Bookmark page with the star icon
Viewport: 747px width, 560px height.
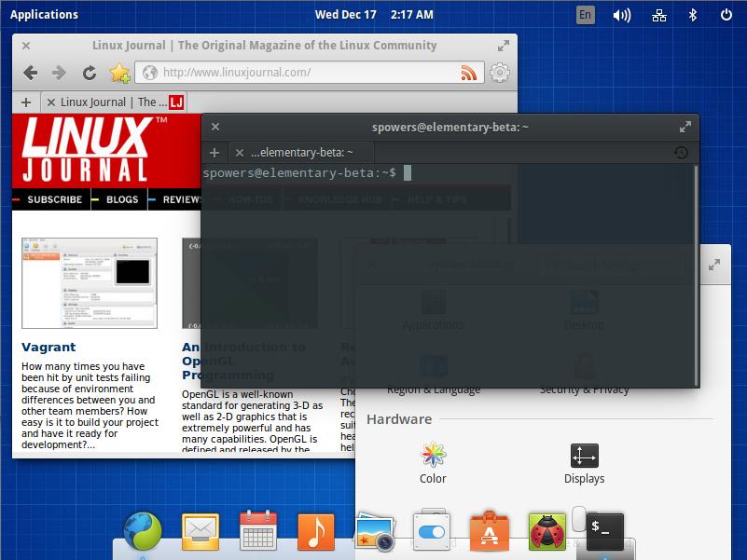[x=119, y=73]
